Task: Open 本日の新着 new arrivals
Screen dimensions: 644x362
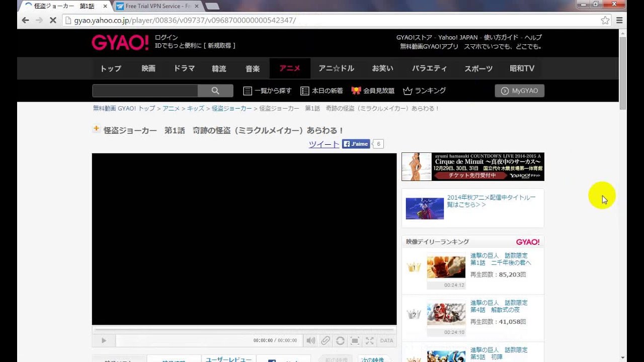Action: (x=321, y=91)
